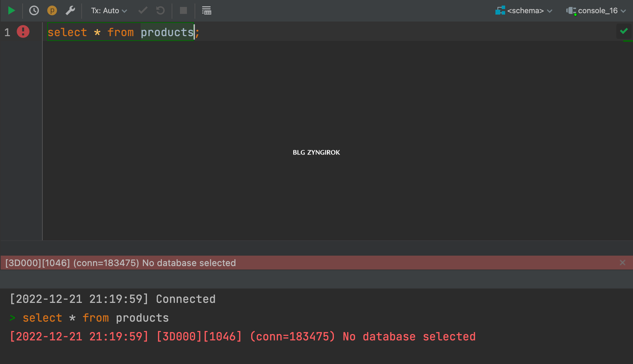The height and width of the screenshot is (364, 633).
Task: Click the green inspection checkmark in the editor corner
Action: coord(624,31)
